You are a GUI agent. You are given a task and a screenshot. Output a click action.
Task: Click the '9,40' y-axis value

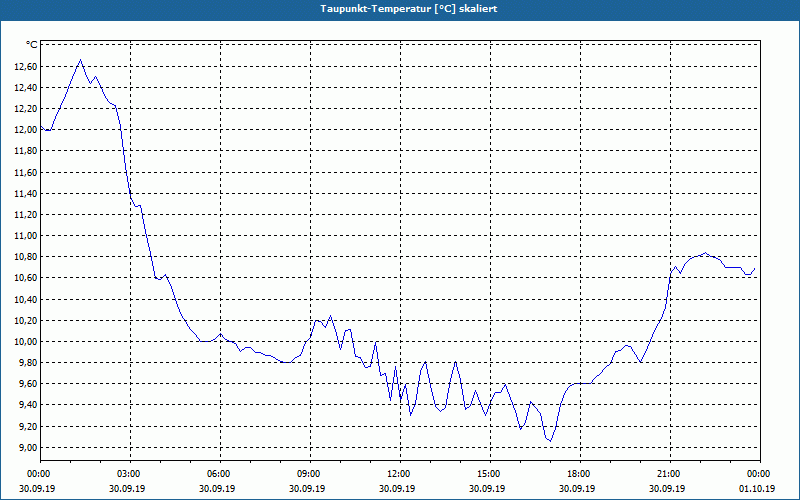tap(28, 405)
